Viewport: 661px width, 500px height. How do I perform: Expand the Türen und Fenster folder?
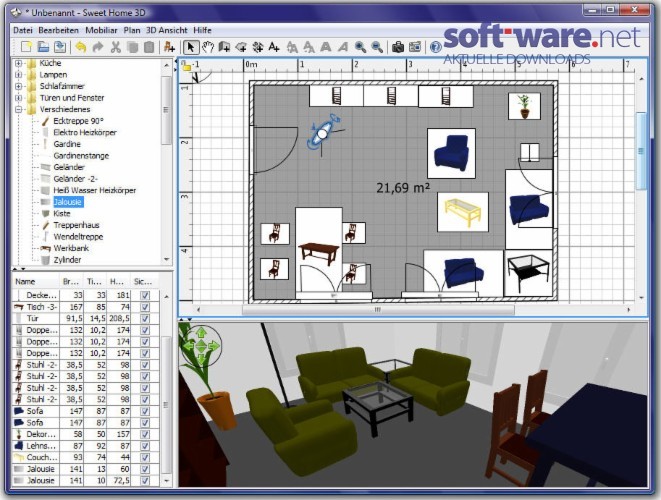pos(18,98)
